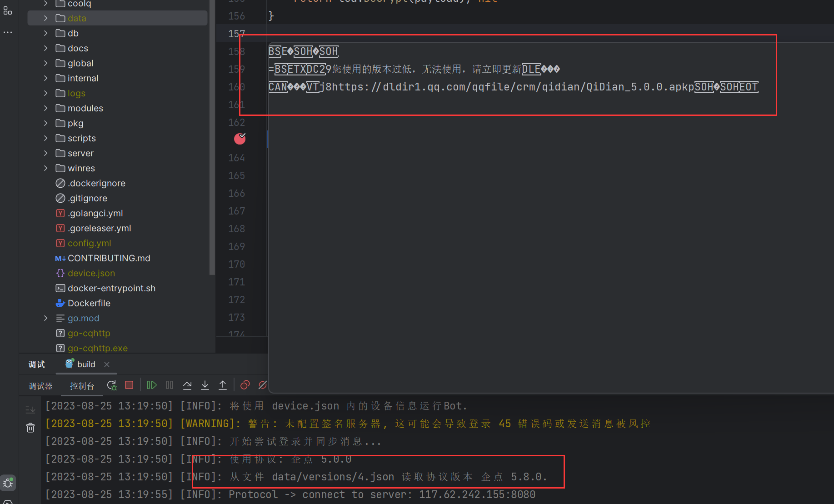Toggle the breakpoint on line 163
This screenshot has width=834, height=504.
[240, 139]
